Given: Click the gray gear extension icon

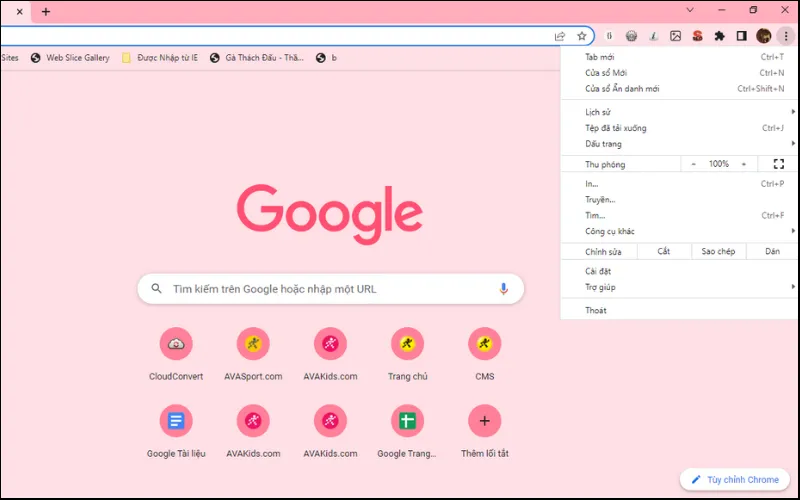Looking at the screenshot, I should [x=631, y=36].
